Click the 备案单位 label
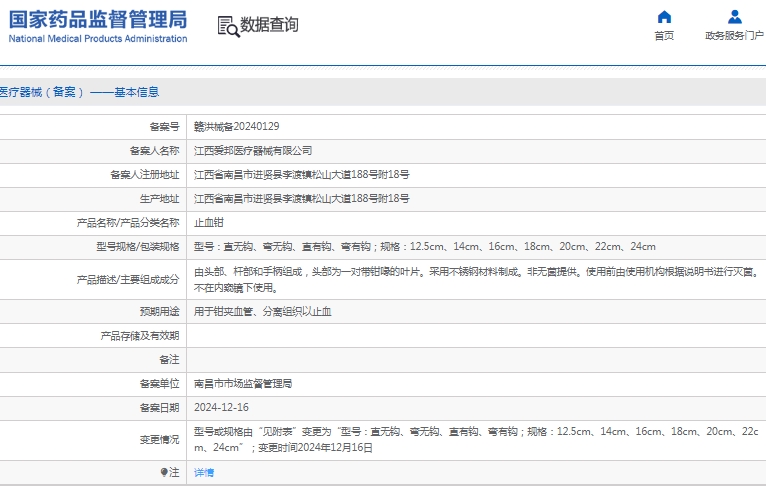The image size is (766, 493). [160, 384]
